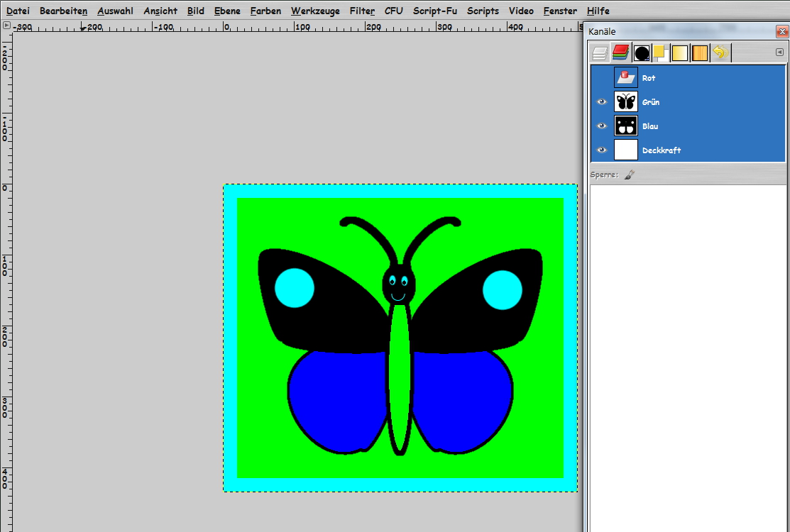Open the Brushes tab with black circle
The height and width of the screenshot is (532, 790).
point(642,53)
